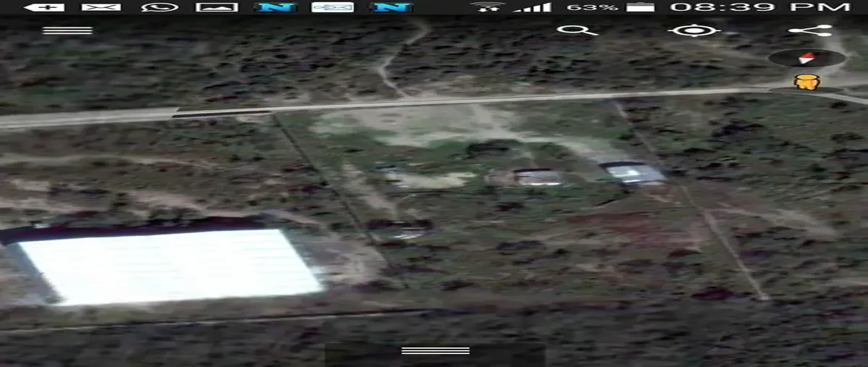Tap the search magnifier icon

click(x=576, y=30)
